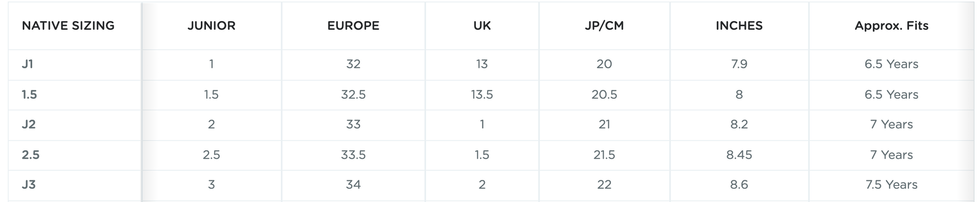
Task: Click the 8.6 inches cell
Action: click(x=739, y=185)
